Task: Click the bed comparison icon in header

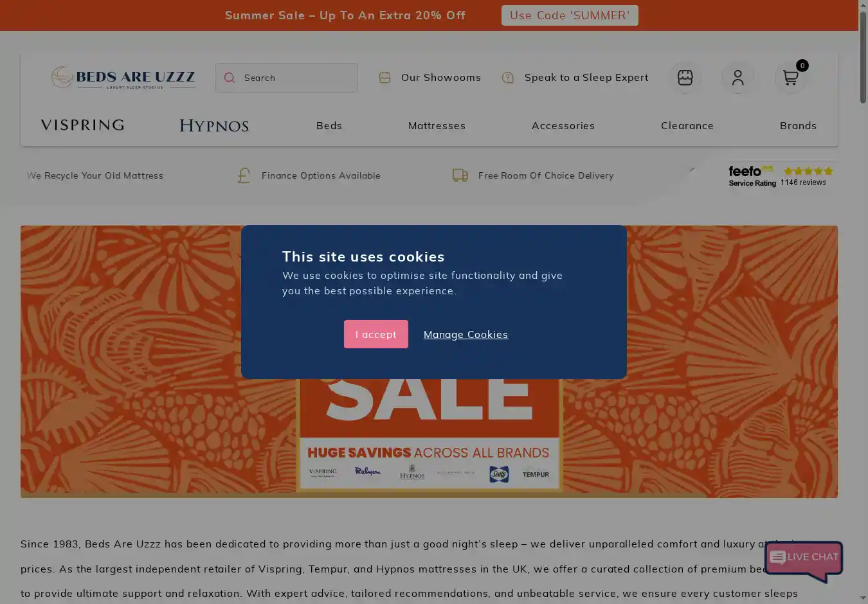Action: tap(685, 78)
